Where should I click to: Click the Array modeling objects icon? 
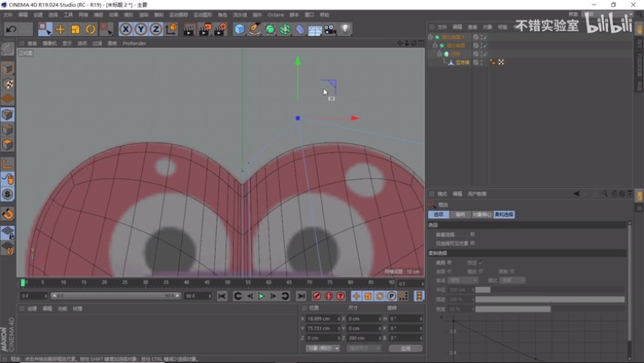285,29
